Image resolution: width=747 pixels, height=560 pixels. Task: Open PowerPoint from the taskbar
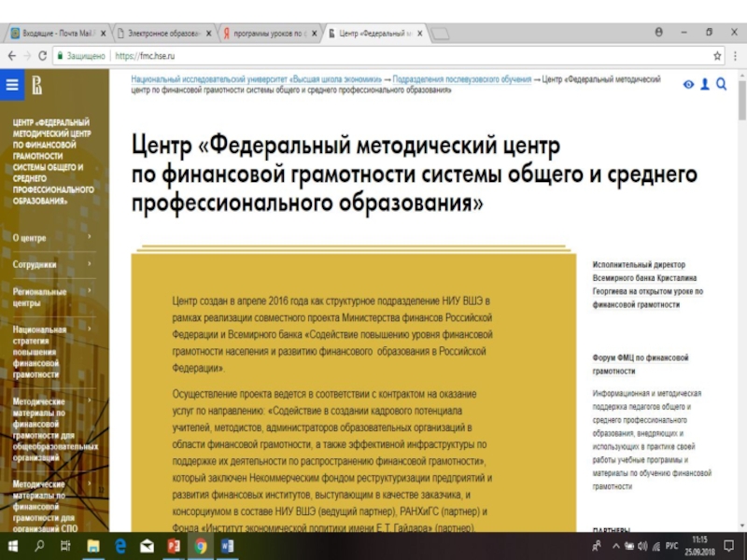173,545
